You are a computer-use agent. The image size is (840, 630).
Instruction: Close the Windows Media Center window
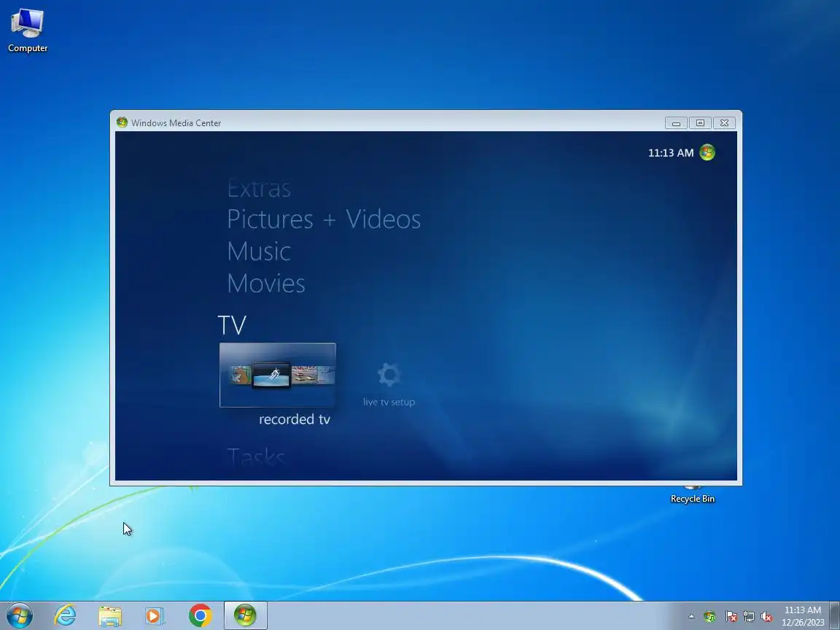(724, 123)
